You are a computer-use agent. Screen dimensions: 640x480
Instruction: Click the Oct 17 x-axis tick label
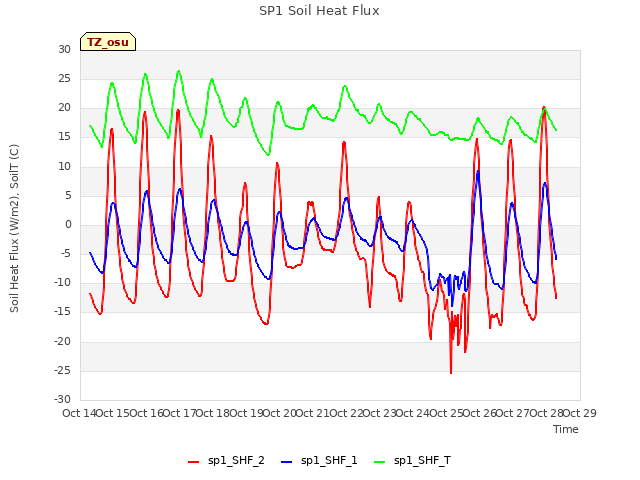coord(180,413)
